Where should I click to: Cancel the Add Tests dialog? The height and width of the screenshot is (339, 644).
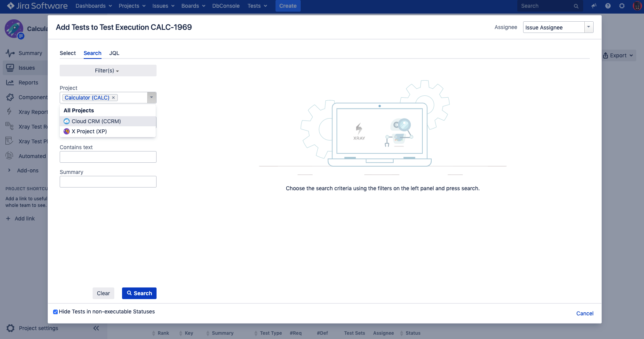[x=585, y=313]
